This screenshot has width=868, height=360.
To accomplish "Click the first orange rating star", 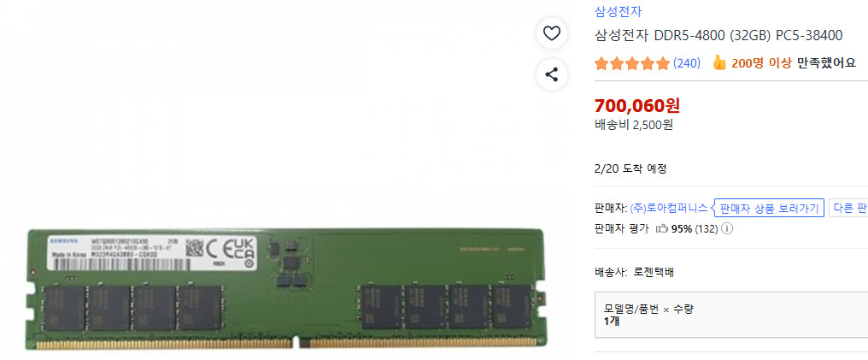I will [601, 63].
